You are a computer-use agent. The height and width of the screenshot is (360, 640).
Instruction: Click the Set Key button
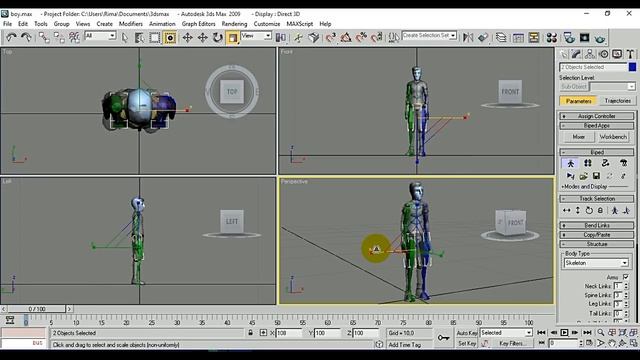coord(467,344)
